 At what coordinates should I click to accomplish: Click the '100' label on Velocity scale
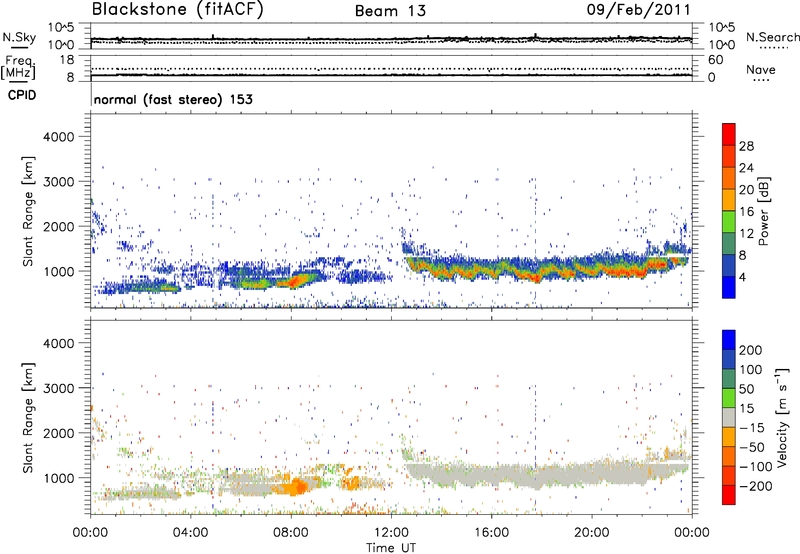[751, 370]
